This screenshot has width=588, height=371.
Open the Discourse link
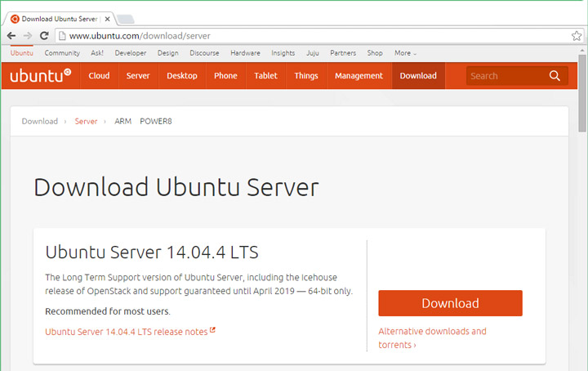click(204, 53)
